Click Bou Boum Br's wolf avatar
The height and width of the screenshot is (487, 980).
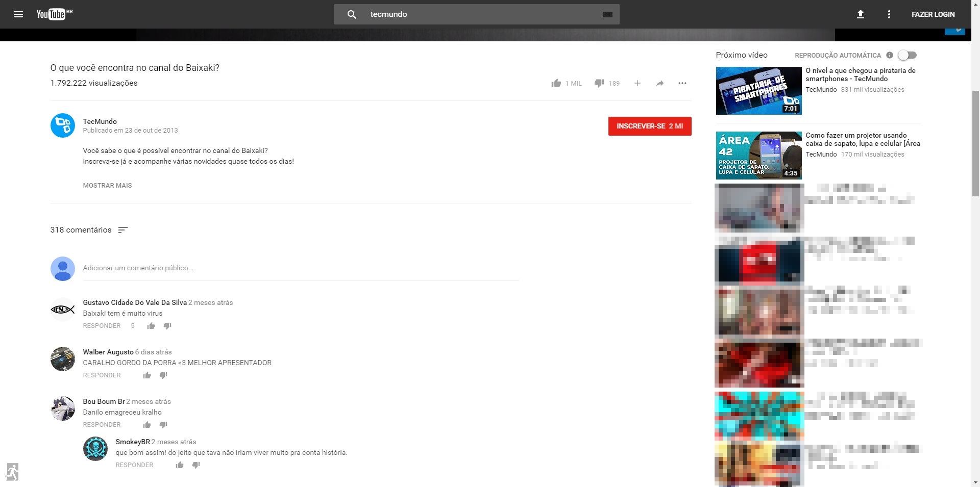point(63,408)
